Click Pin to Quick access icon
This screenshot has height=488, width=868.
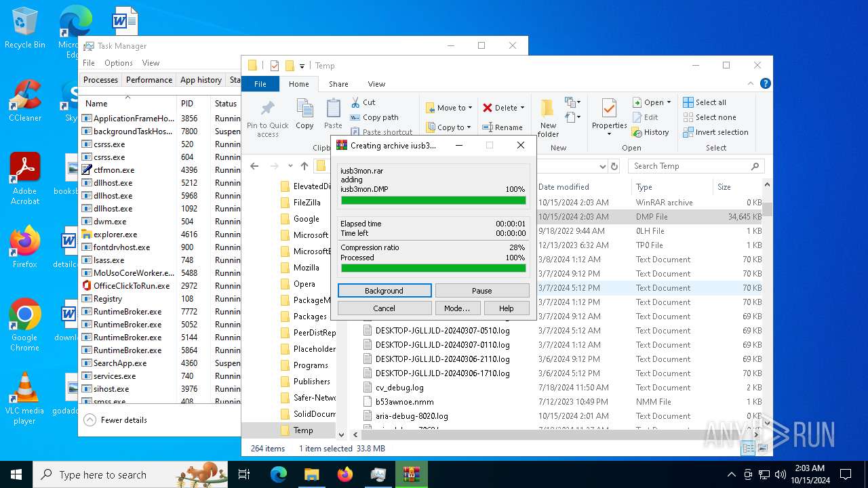(x=268, y=119)
